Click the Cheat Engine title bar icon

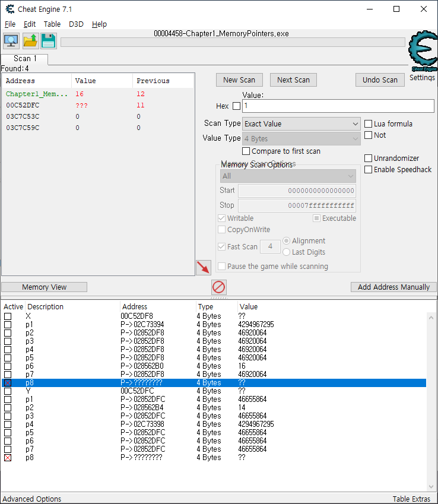pyautogui.click(x=10, y=9)
